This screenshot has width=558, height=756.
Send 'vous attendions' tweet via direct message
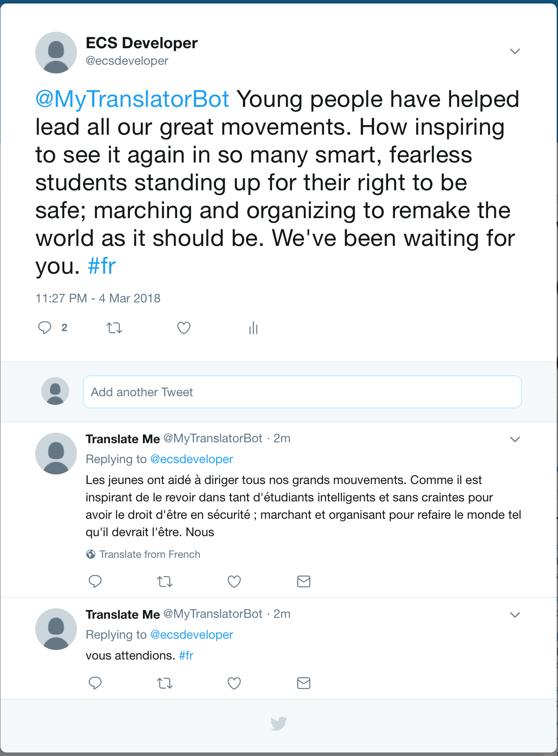(x=304, y=683)
